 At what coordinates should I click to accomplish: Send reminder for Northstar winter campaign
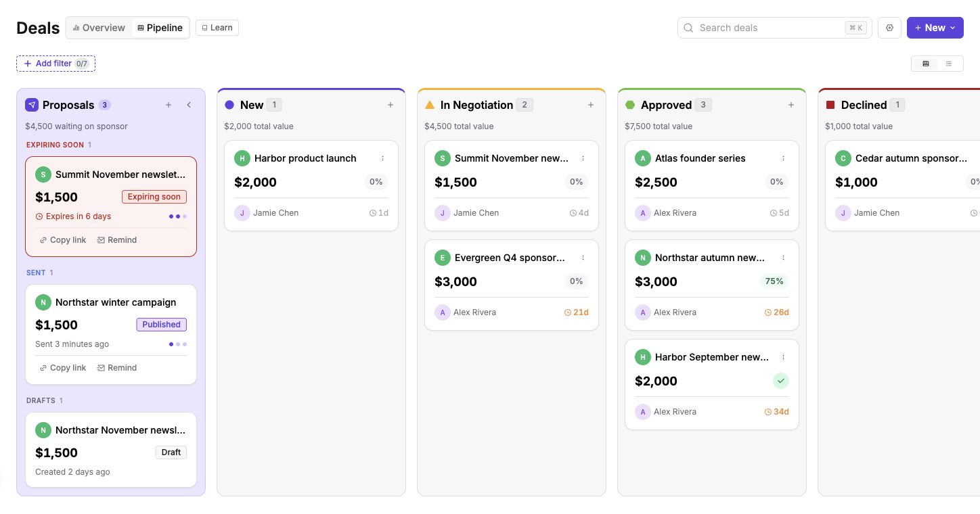(x=117, y=368)
